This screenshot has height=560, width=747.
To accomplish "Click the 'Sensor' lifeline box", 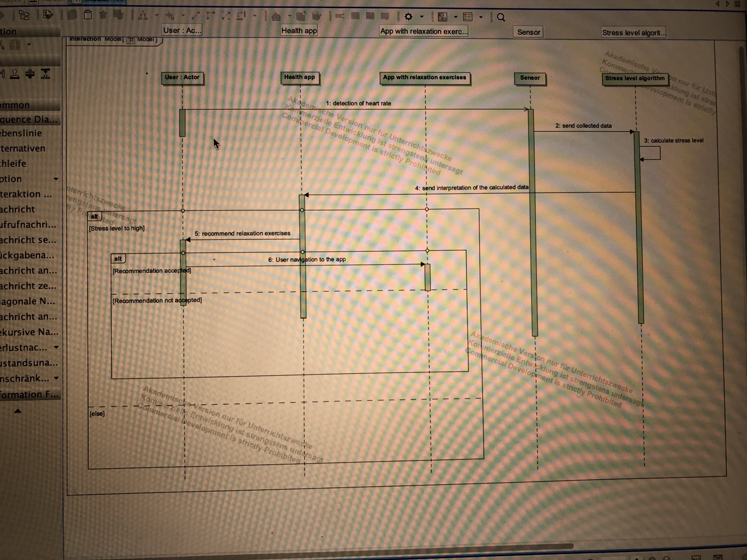I will pyautogui.click(x=530, y=78).
